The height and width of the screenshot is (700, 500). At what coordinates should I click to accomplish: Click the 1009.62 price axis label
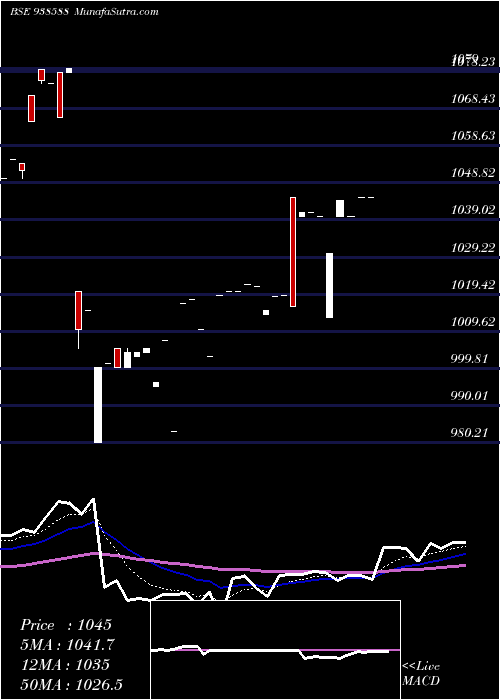(473, 321)
